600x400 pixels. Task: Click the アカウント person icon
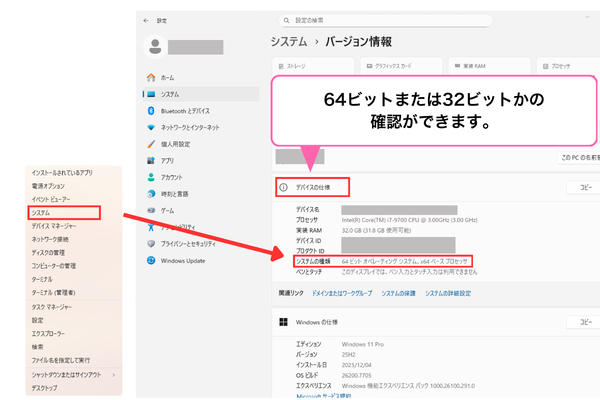pos(151,177)
